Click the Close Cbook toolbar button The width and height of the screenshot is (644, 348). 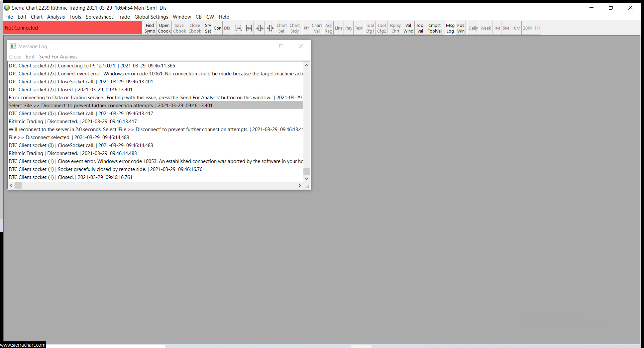coord(195,28)
